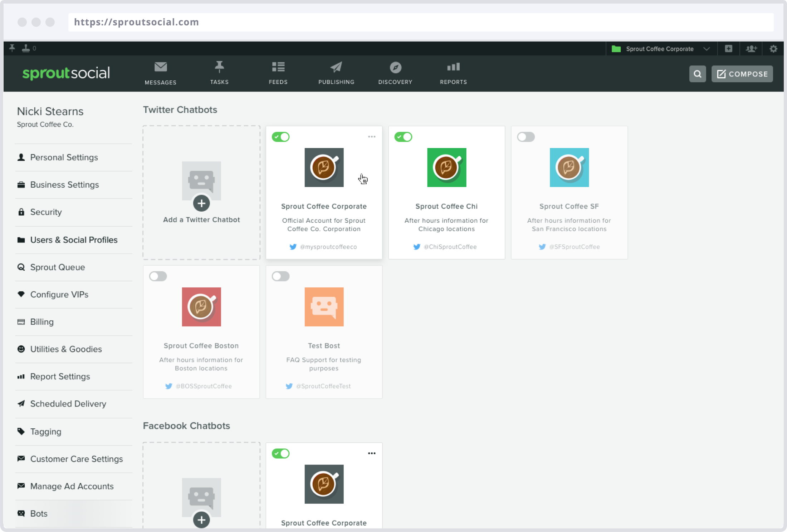This screenshot has height=532, width=787.
Task: Open the Messages envelope icon
Action: [161, 67]
